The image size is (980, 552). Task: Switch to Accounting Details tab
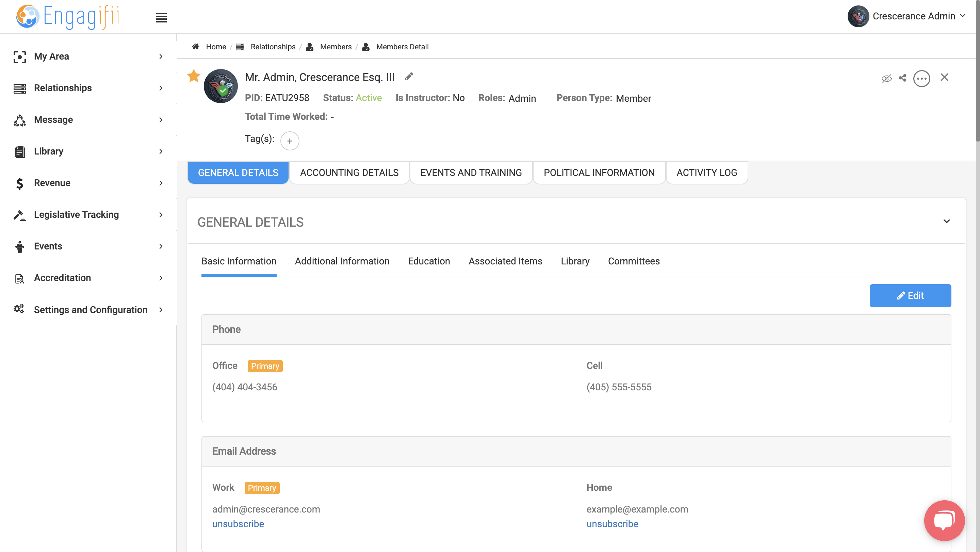pos(349,173)
